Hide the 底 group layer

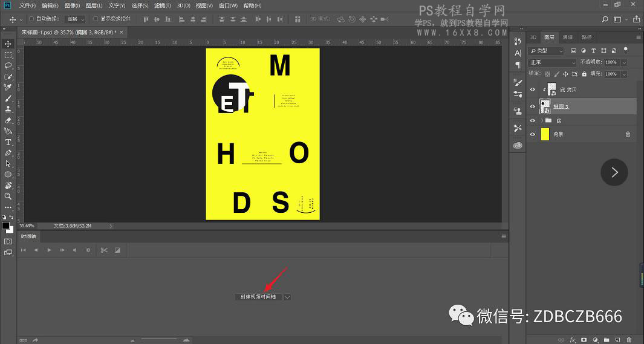[x=533, y=121]
